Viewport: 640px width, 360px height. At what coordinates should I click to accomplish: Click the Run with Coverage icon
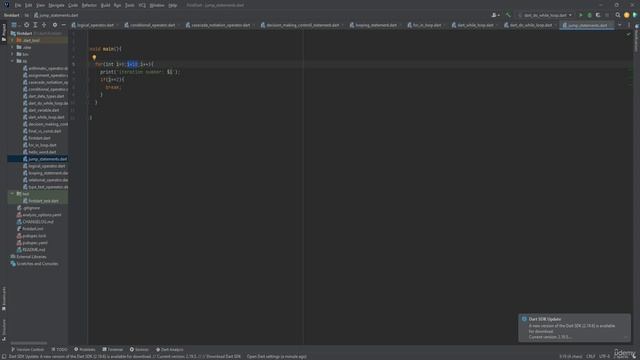598,15
